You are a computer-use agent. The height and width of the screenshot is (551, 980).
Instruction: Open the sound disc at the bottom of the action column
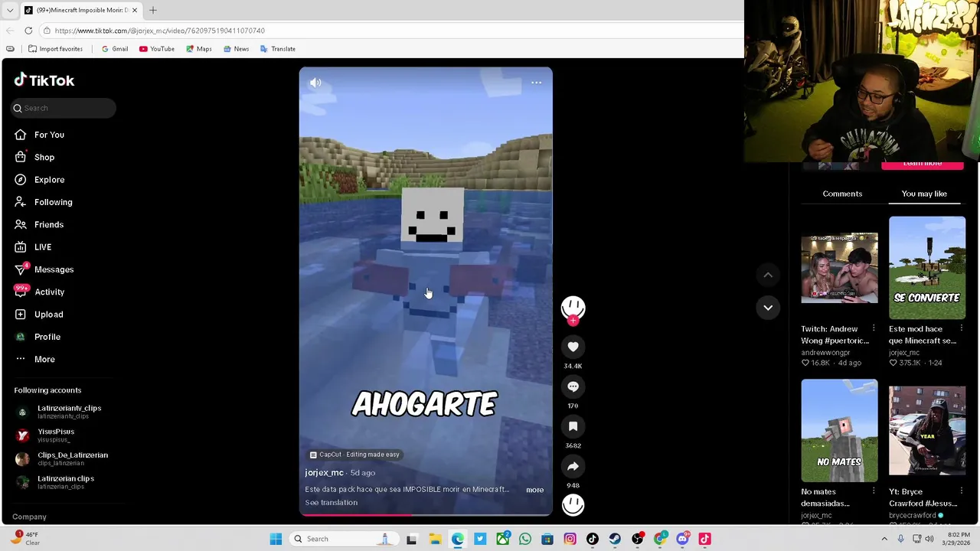pos(573,504)
